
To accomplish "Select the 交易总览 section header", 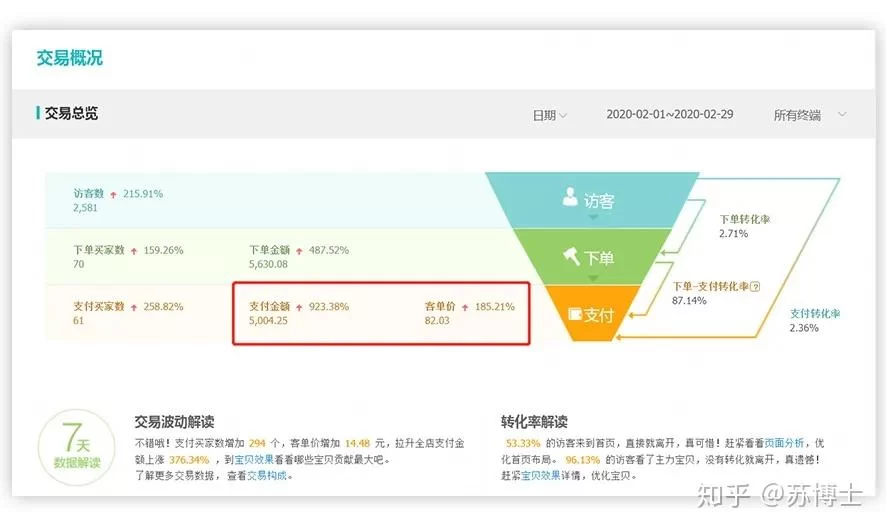I will point(70,114).
